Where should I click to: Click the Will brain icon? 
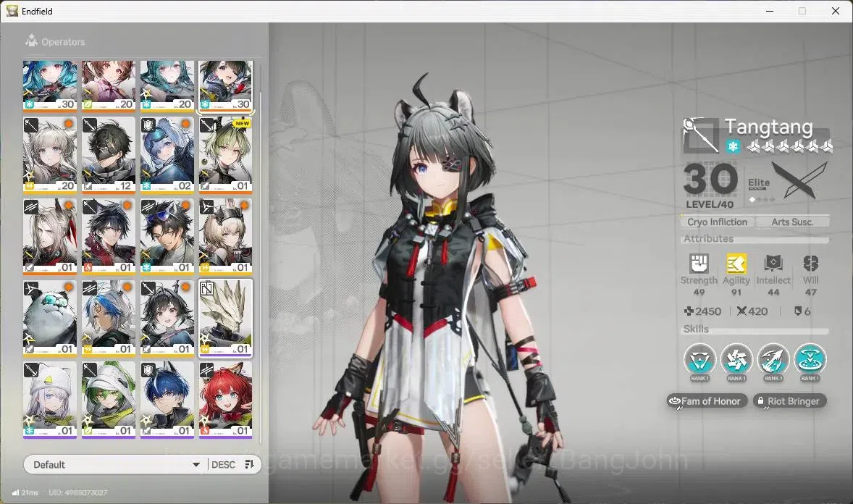pyautogui.click(x=810, y=264)
